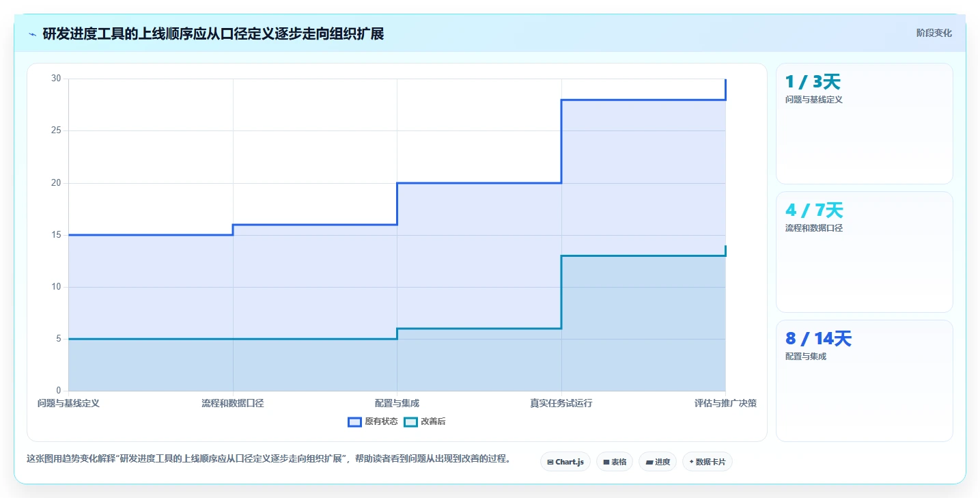The width and height of the screenshot is (980, 498).
Task: Click the 原有状态 blue legend swatch
Action: coord(354,421)
